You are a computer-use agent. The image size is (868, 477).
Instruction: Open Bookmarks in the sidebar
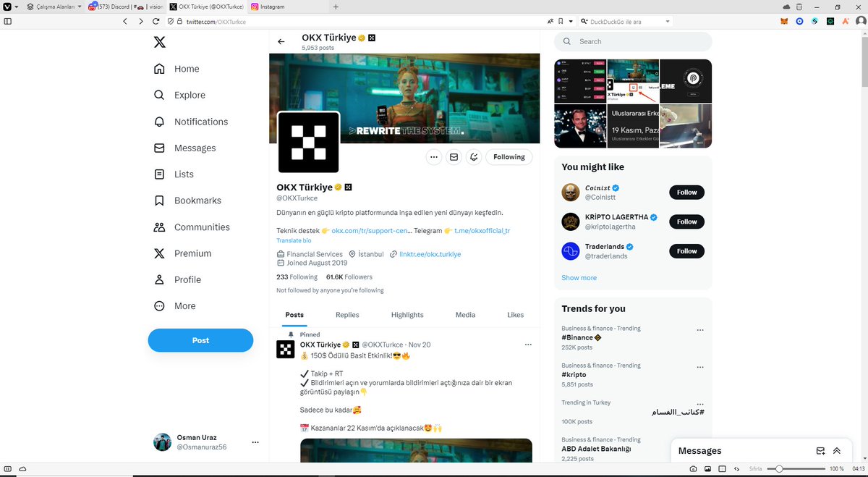tap(187, 200)
